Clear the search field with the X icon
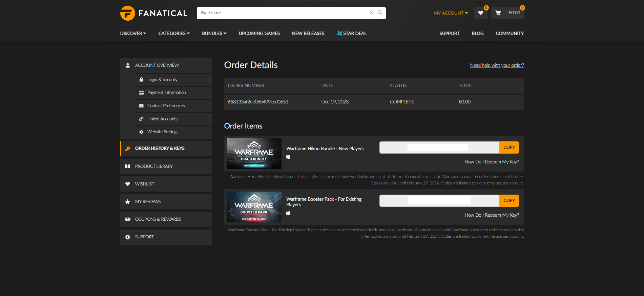This screenshot has width=644, height=296. 371,13
